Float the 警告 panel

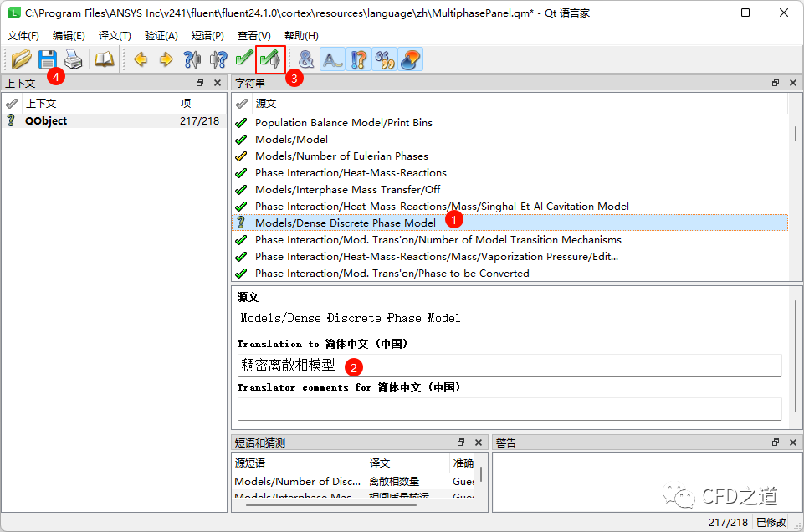[x=776, y=442]
